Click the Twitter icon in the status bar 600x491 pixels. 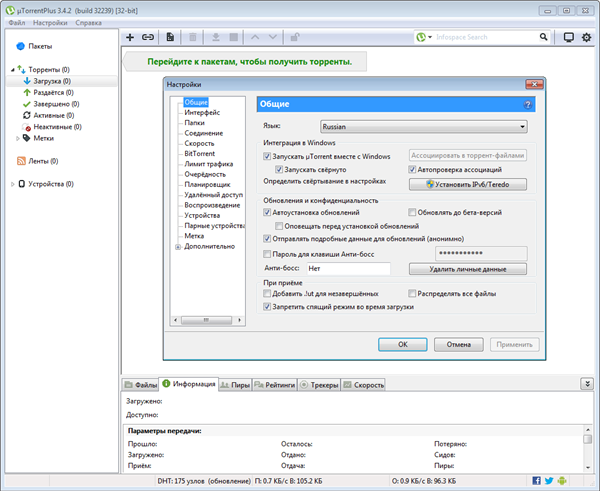pos(548,481)
